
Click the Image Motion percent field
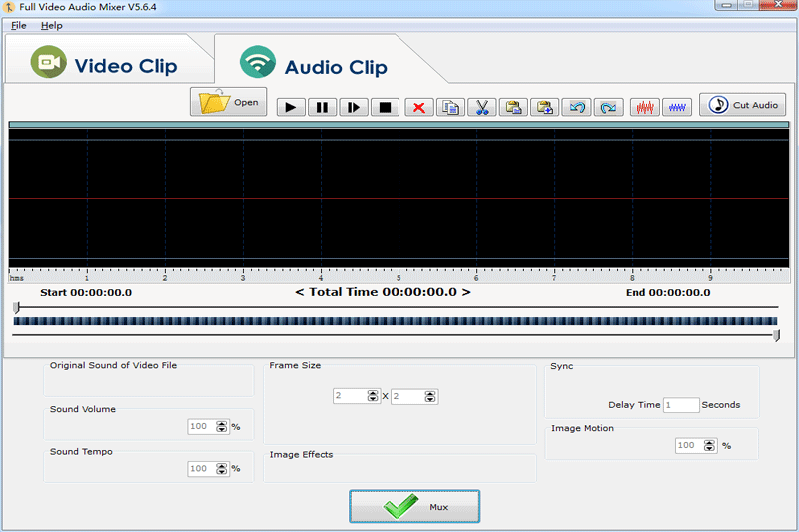click(x=690, y=446)
